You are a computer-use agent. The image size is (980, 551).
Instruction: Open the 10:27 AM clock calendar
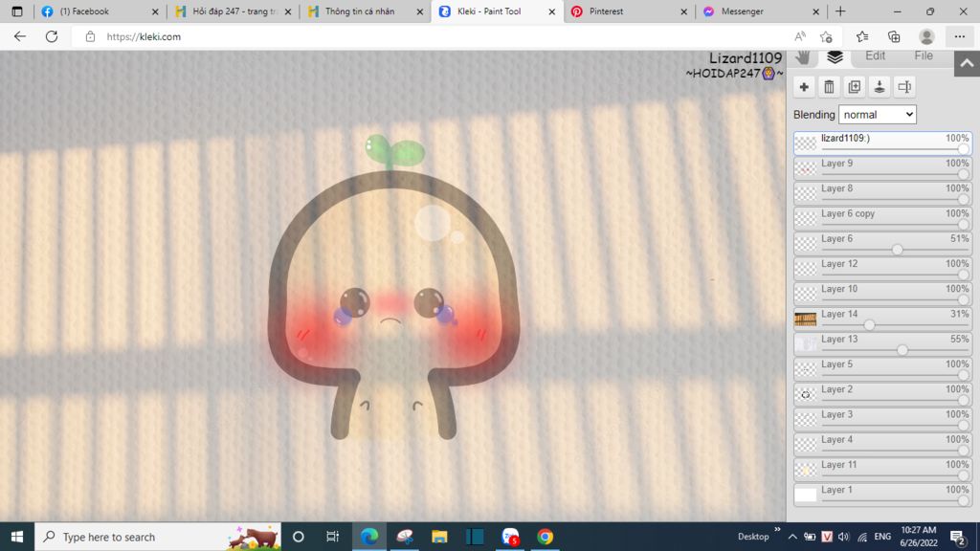(x=918, y=537)
